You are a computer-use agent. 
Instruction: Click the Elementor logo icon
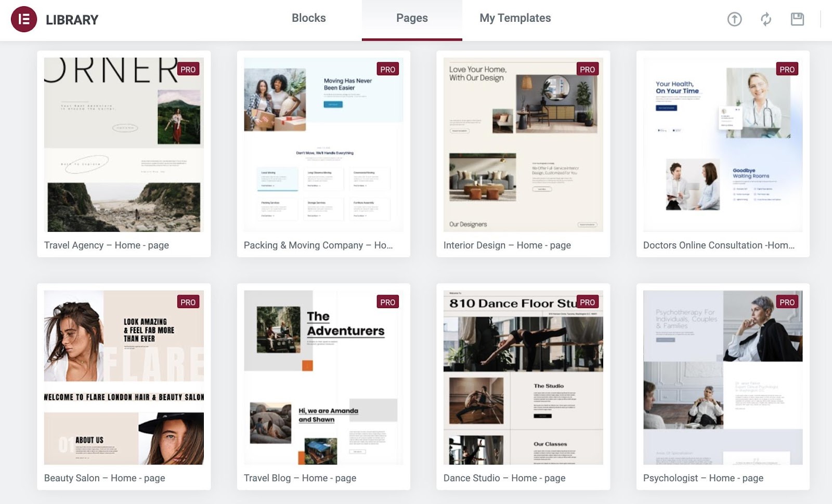coord(24,20)
